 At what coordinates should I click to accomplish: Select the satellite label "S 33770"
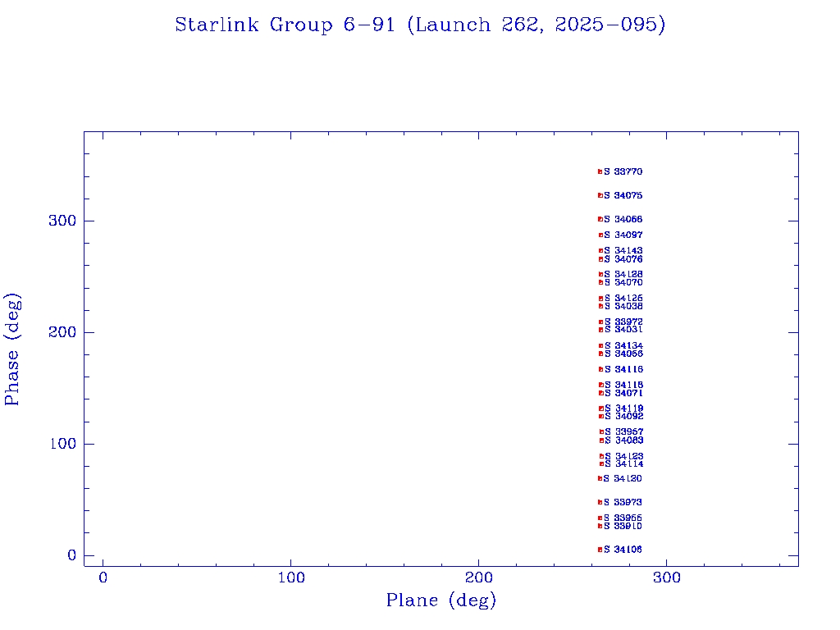[623, 171]
